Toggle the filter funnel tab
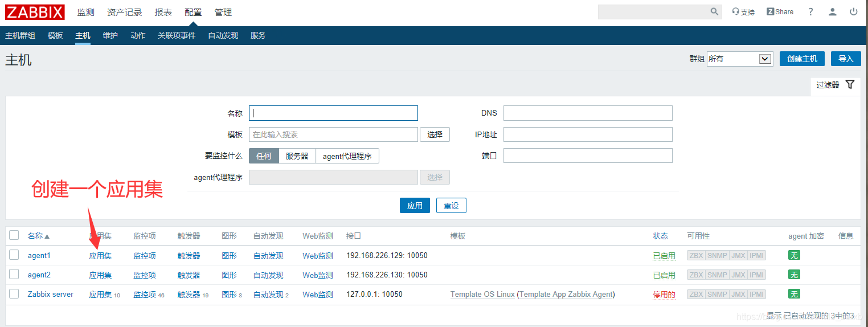This screenshot has height=327, width=868. tap(835, 85)
